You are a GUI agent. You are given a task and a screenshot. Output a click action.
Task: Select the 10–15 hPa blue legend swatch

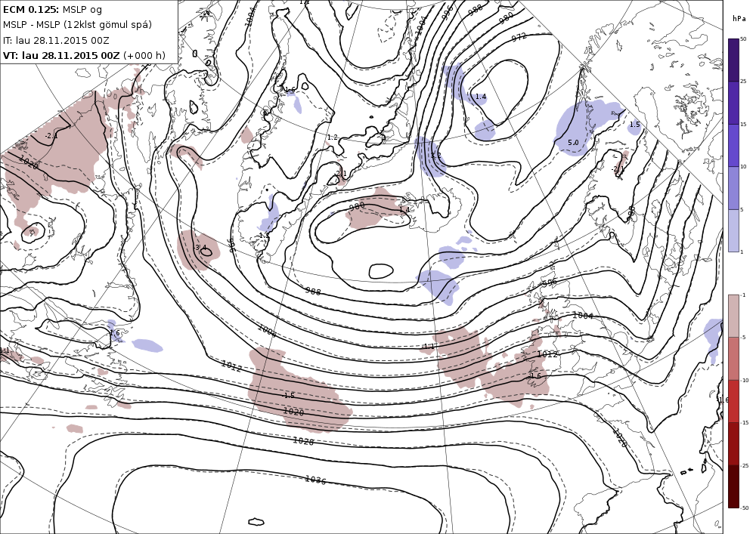coord(733,146)
